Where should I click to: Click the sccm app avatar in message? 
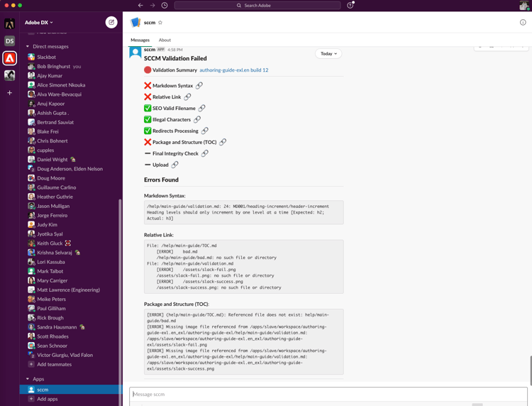[x=135, y=53]
